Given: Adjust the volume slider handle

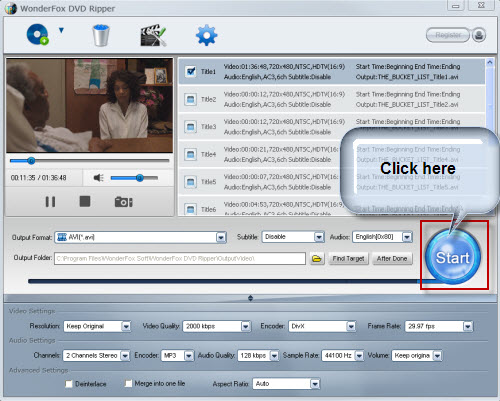Looking at the screenshot, I should pyautogui.click(x=140, y=178).
